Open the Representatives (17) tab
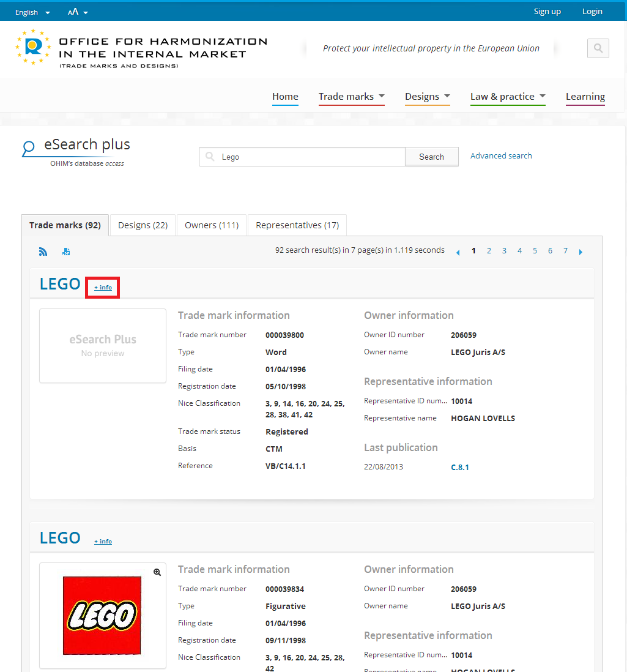The width and height of the screenshot is (627, 672). pos(297,225)
